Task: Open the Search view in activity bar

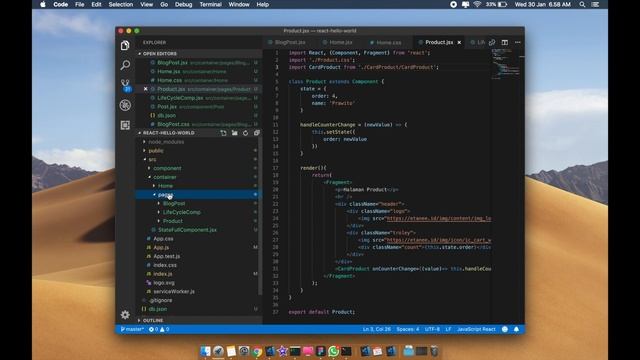Action: coord(125,65)
